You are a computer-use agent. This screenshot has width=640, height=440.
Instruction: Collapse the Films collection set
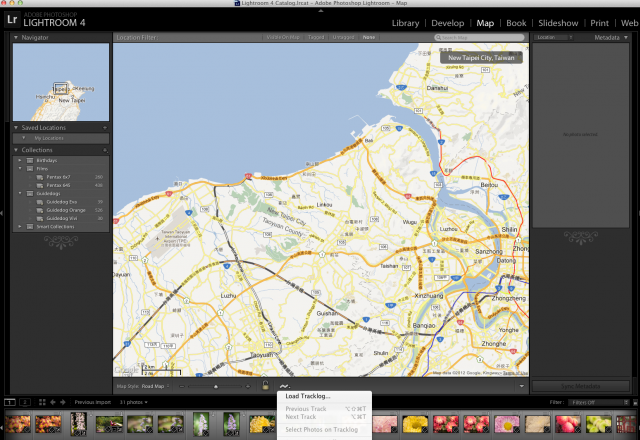(x=20, y=169)
